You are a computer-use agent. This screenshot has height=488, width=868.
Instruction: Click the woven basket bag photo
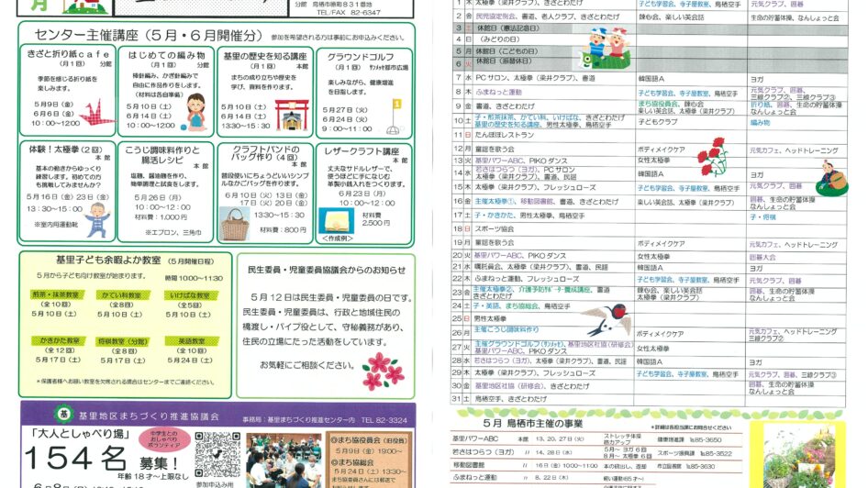235,224
